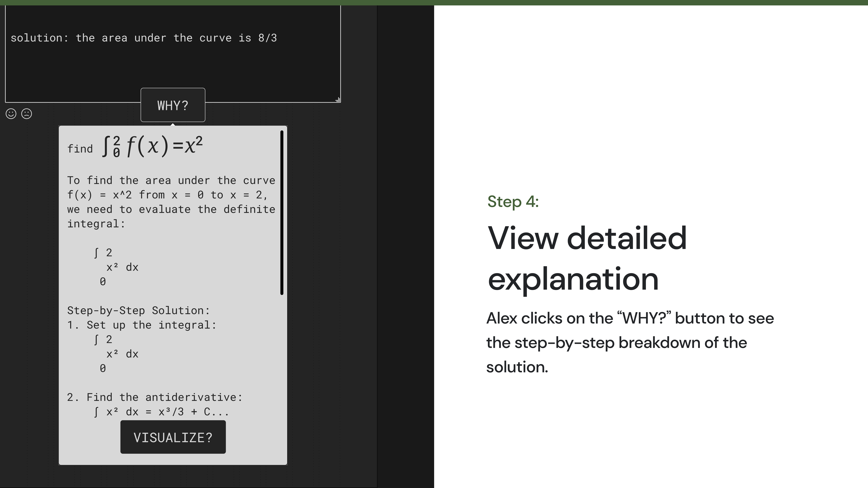Screen dimensions: 868x488
Task: Click the VISUALIZE? button
Action: pyautogui.click(x=173, y=437)
